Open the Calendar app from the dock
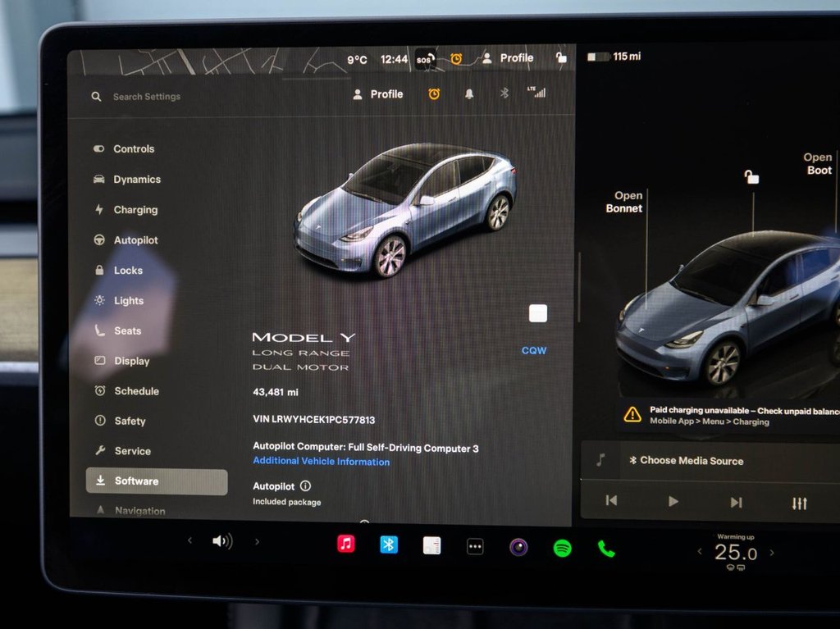The height and width of the screenshot is (629, 840). [432, 544]
